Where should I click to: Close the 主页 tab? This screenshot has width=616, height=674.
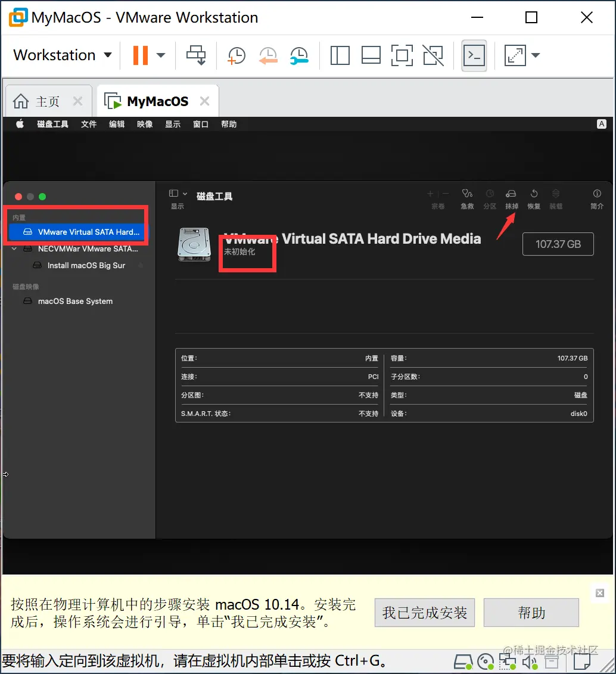[78, 101]
